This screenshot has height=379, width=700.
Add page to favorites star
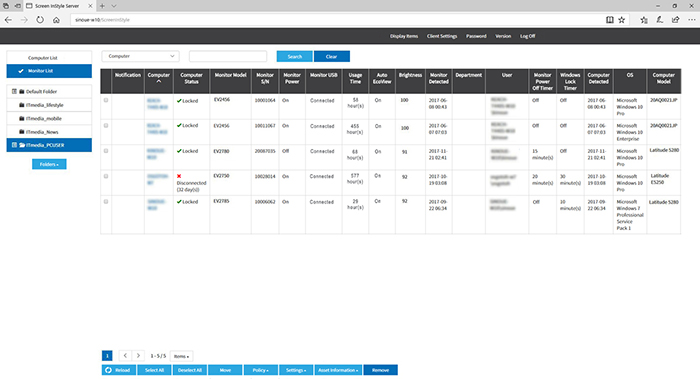(x=621, y=20)
